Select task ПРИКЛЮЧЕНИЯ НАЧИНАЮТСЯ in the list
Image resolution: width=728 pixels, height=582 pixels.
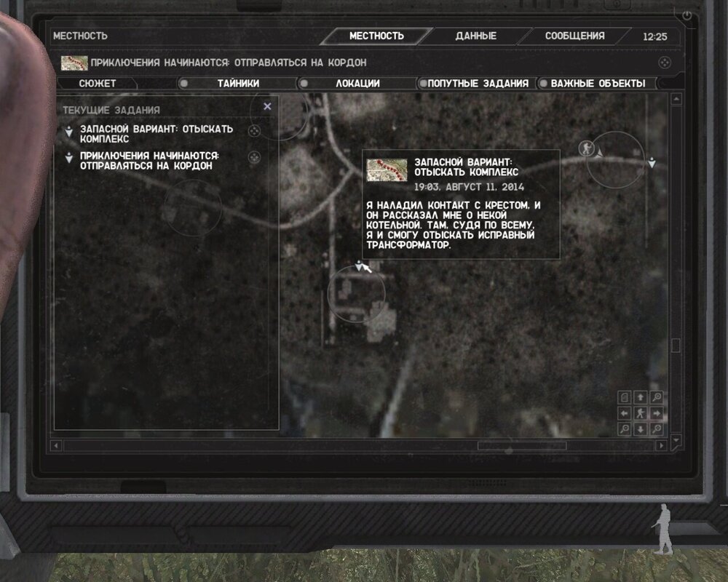pos(149,161)
